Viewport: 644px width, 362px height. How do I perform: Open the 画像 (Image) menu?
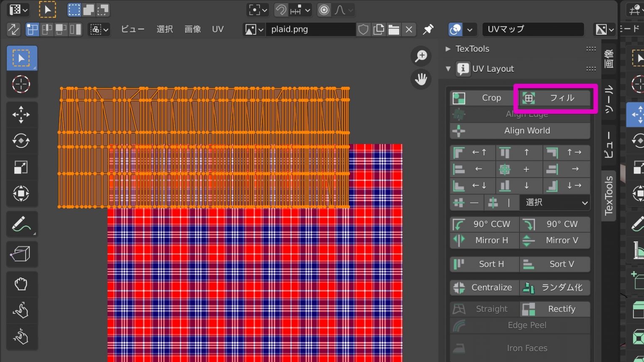click(x=192, y=29)
